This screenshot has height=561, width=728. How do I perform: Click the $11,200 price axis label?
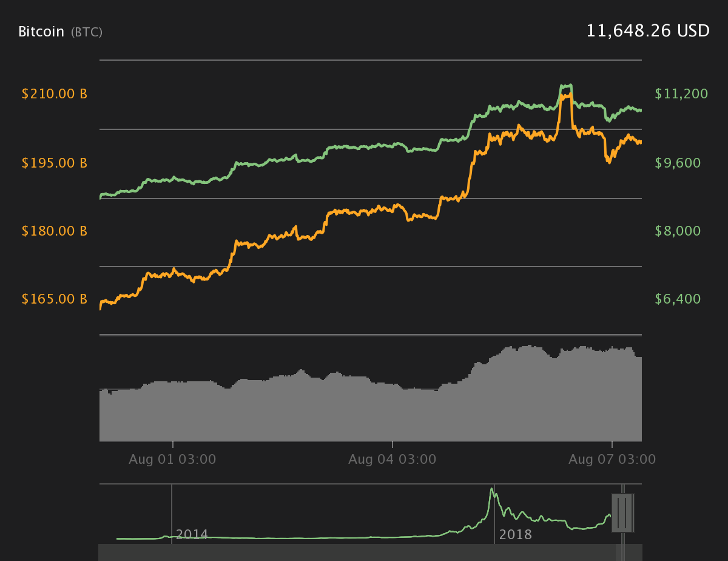[x=682, y=93]
